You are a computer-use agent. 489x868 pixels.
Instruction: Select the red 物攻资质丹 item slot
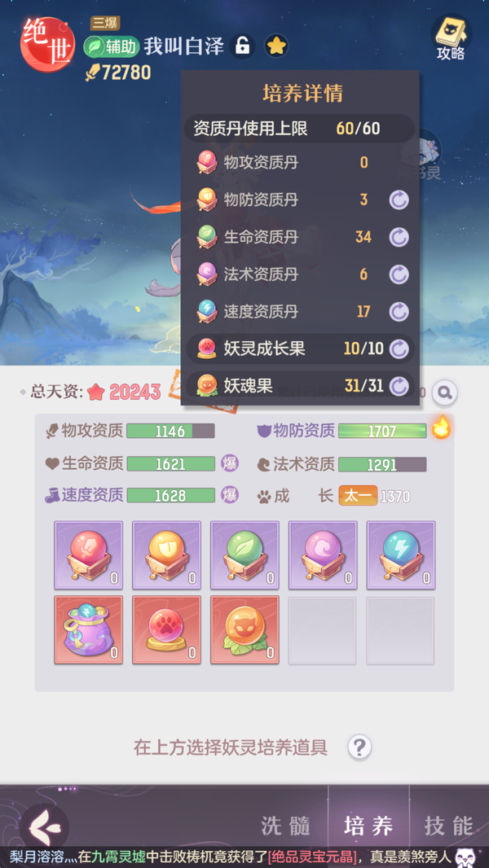coord(89,555)
